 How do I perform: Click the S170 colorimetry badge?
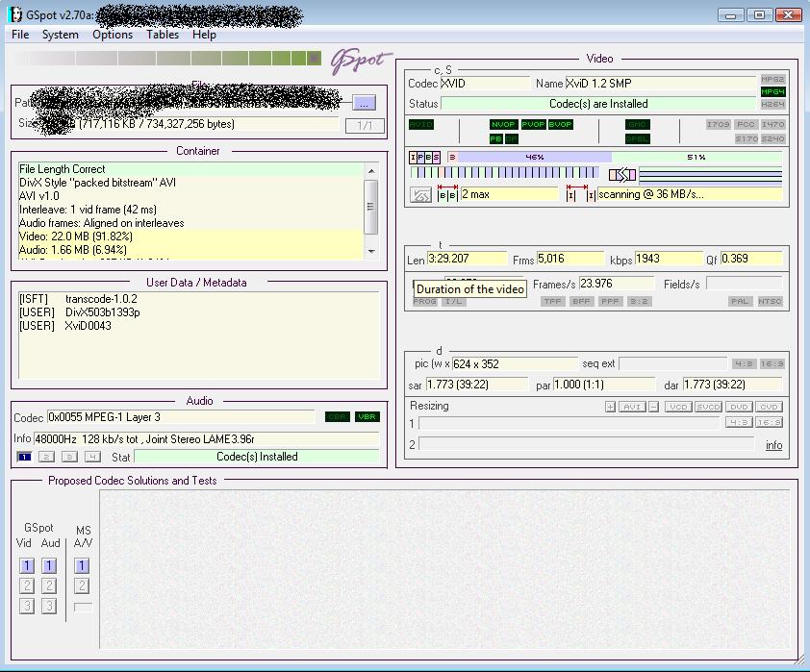click(746, 138)
